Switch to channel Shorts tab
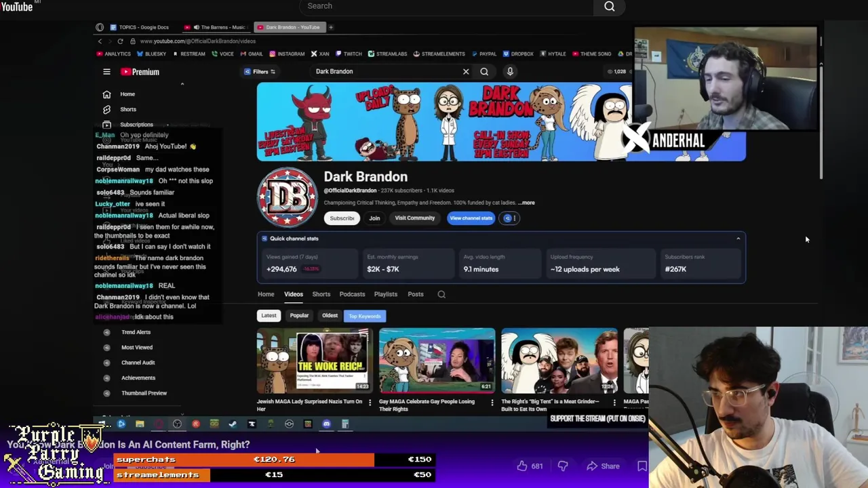Viewport: 868px width, 488px height. [321, 294]
